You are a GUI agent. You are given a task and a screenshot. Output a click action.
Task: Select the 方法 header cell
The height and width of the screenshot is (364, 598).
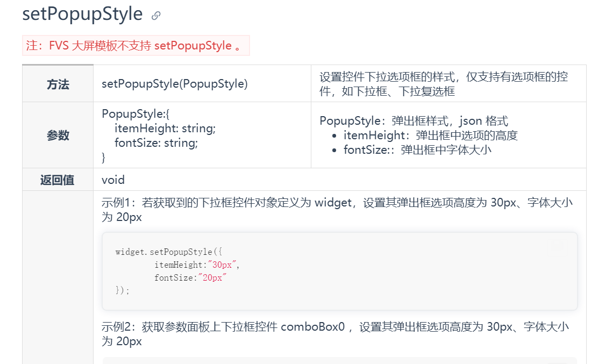(x=58, y=84)
